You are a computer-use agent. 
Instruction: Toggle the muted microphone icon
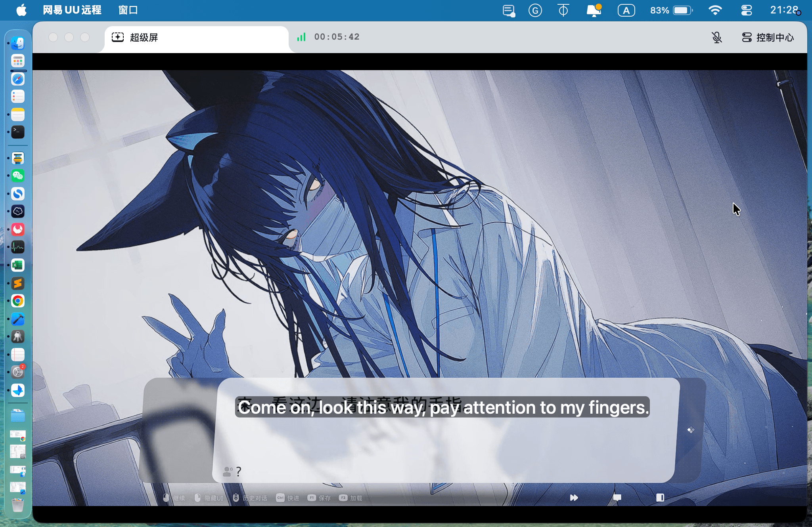716,38
